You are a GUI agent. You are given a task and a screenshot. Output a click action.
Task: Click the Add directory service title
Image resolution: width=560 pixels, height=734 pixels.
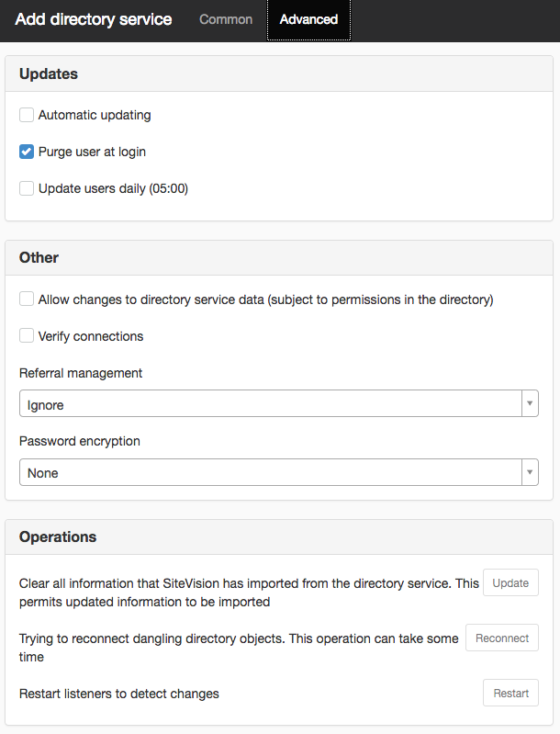point(93,19)
